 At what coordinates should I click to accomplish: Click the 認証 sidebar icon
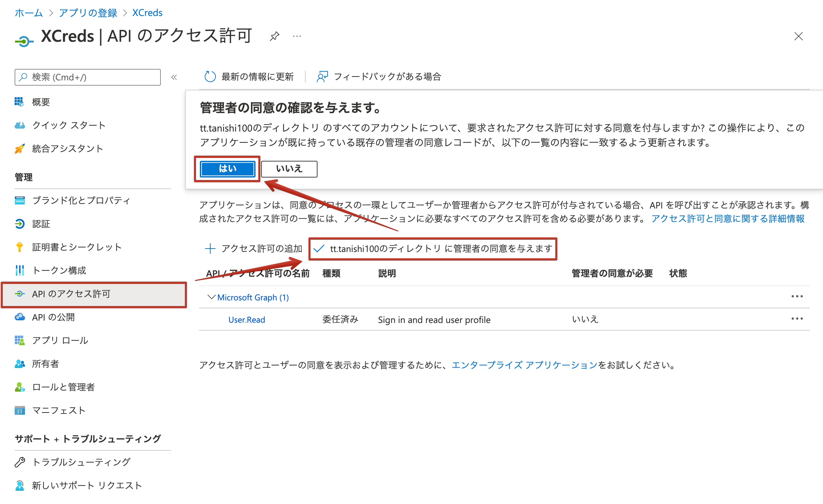pos(20,224)
